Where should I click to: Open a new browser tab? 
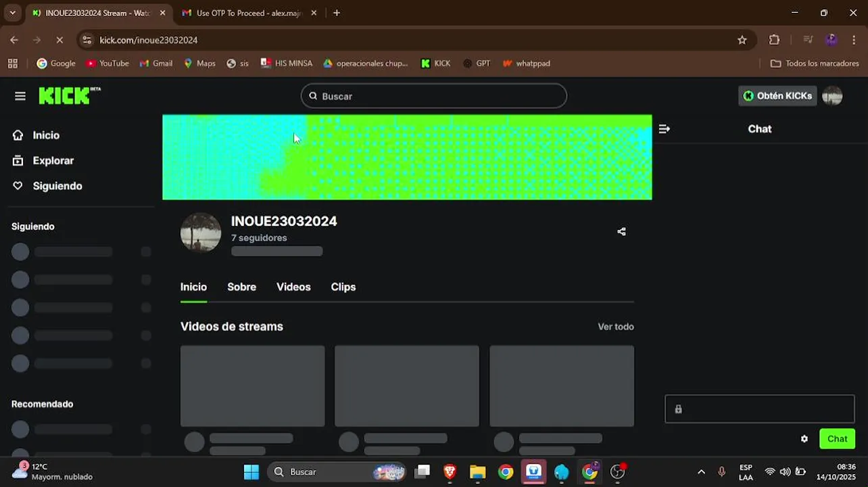click(337, 13)
